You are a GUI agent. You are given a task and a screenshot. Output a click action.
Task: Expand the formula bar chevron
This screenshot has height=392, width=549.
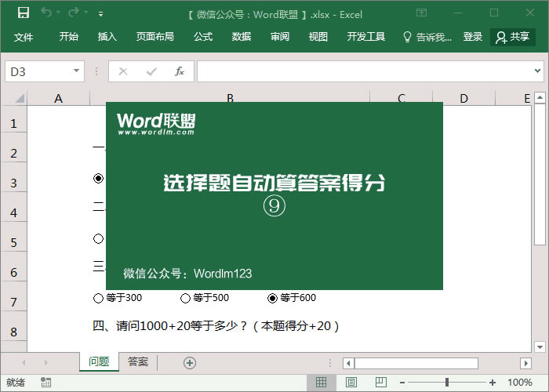tap(538, 71)
